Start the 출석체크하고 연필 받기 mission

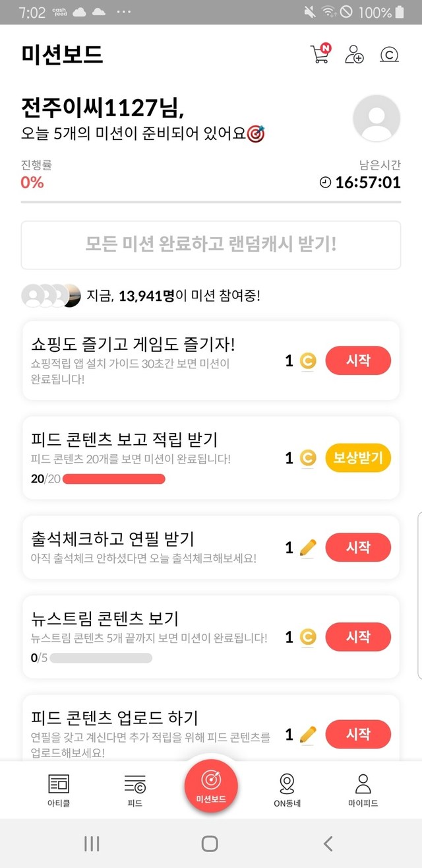(x=358, y=547)
